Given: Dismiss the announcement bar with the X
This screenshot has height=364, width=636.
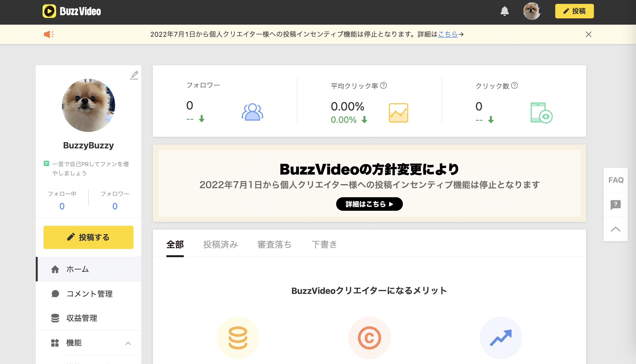Looking at the screenshot, I should click(x=588, y=34).
